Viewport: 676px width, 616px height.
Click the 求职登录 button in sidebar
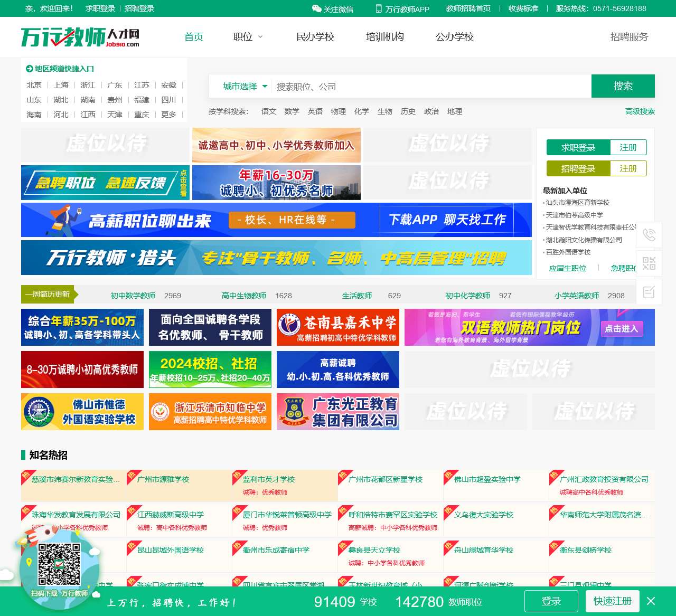point(578,148)
